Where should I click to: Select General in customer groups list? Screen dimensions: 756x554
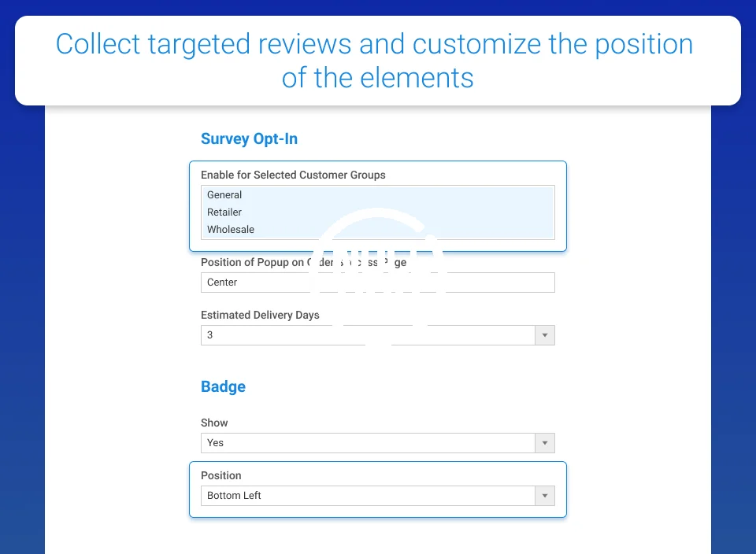click(224, 195)
